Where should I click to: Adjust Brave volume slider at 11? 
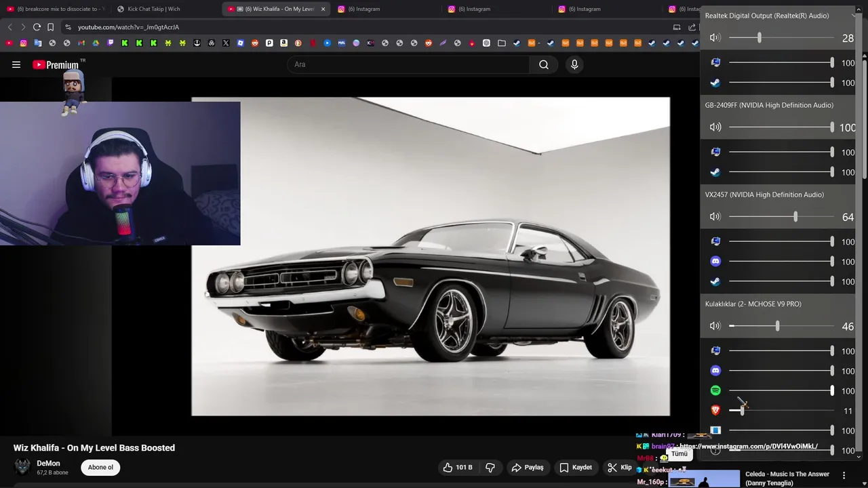781,411
